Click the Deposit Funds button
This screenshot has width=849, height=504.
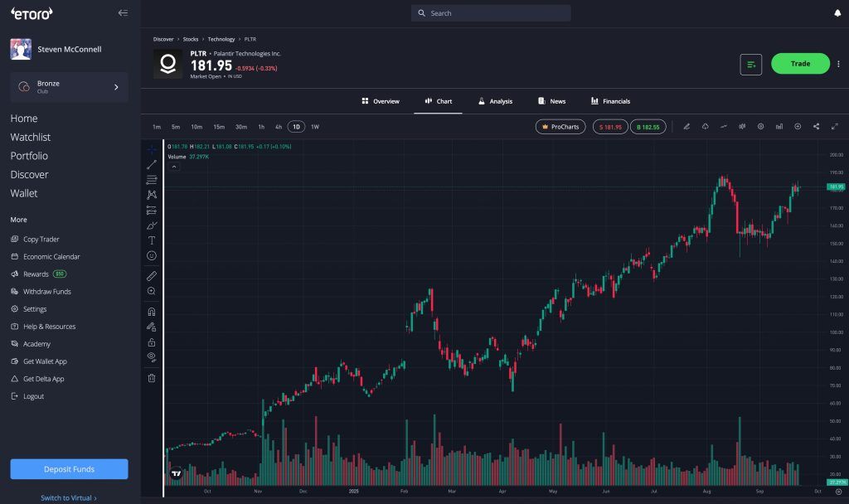click(x=70, y=469)
